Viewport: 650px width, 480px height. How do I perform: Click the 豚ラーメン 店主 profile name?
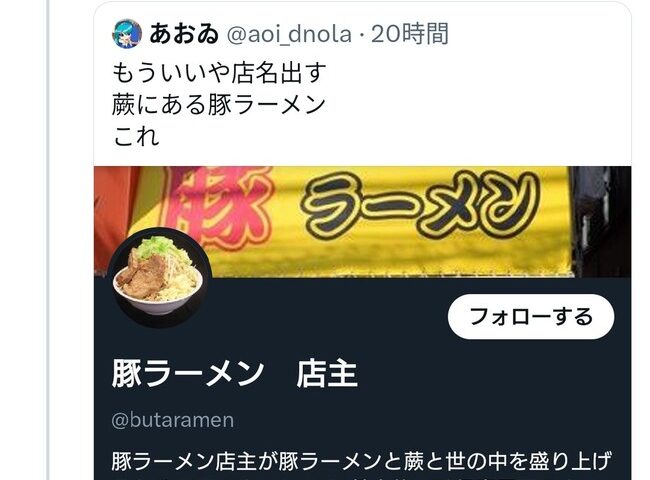point(234,374)
